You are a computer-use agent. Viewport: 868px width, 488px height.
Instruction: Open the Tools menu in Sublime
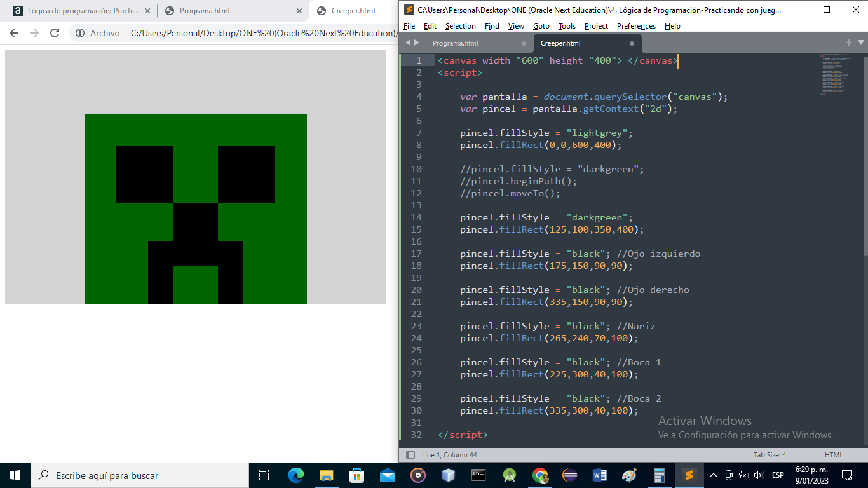pos(567,26)
